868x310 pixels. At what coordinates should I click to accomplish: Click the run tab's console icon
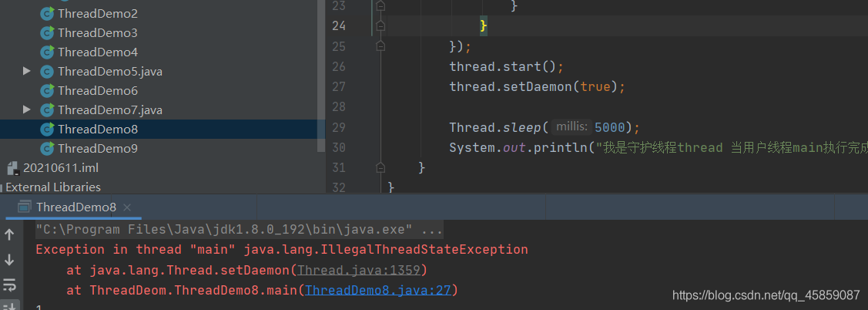click(24, 207)
